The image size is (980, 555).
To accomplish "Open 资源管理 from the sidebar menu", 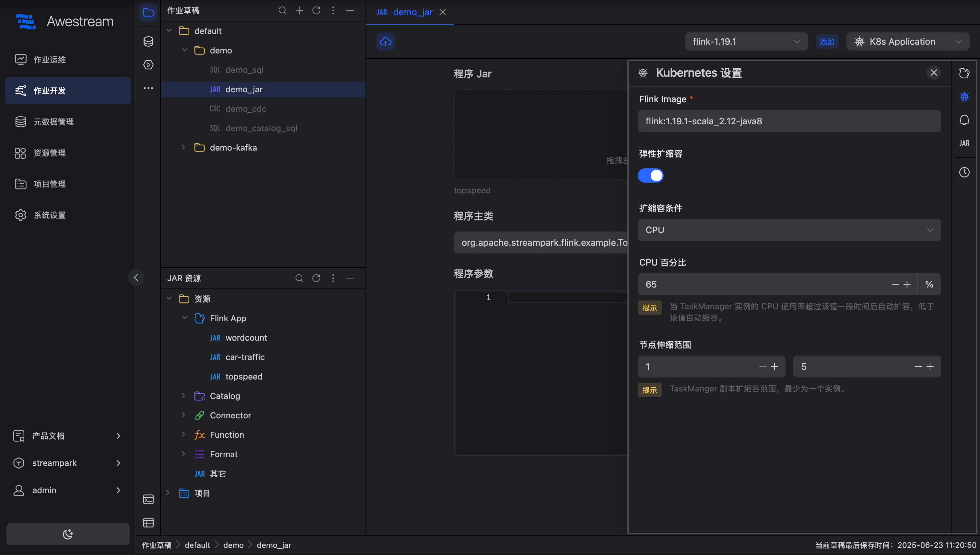I will tap(50, 153).
